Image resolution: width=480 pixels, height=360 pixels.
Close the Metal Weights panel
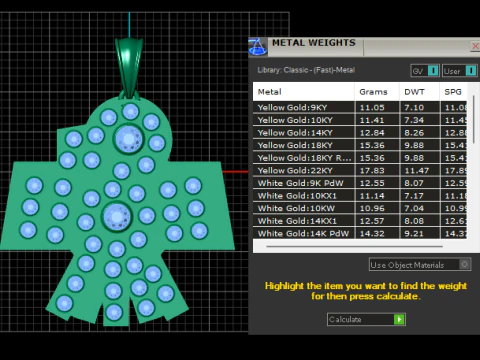[x=475, y=46]
